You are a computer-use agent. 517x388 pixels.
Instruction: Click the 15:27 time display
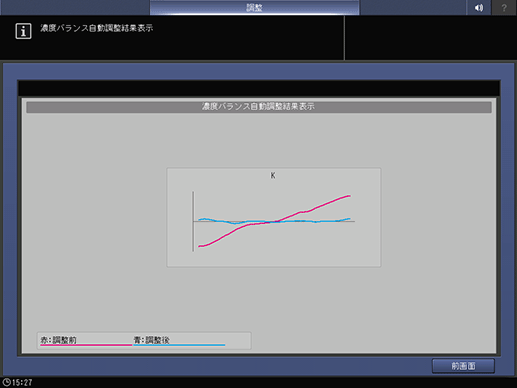[22, 382]
